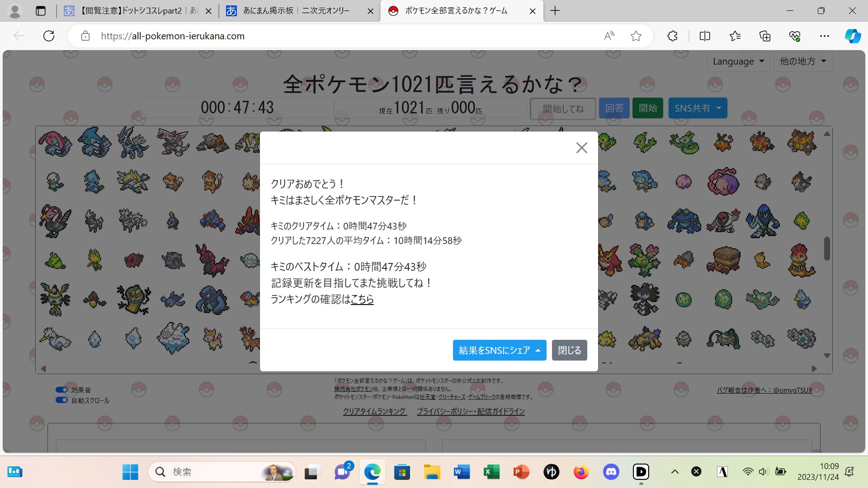Close the clear-congratulations dialog with the X icon
The image size is (868, 488).
pos(582,148)
